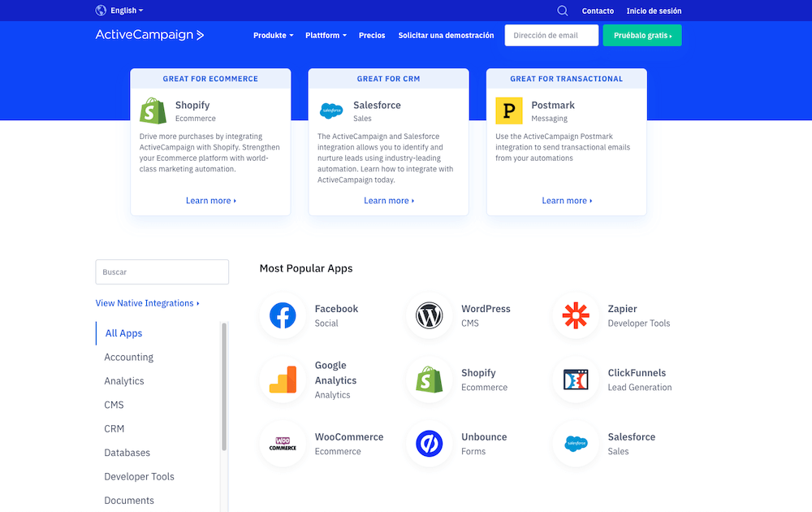Open the ClickFunnels app icon
812x512 pixels.
pyautogui.click(x=576, y=380)
